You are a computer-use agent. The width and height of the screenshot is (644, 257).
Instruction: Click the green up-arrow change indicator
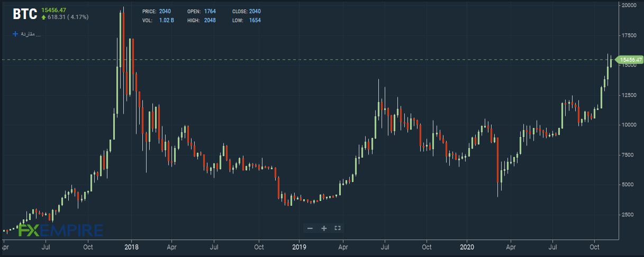tap(43, 17)
